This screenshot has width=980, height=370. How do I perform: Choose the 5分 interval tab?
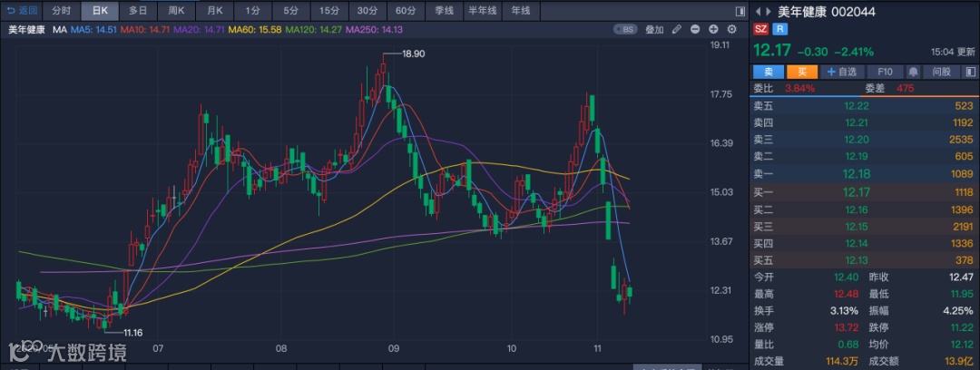(x=290, y=11)
